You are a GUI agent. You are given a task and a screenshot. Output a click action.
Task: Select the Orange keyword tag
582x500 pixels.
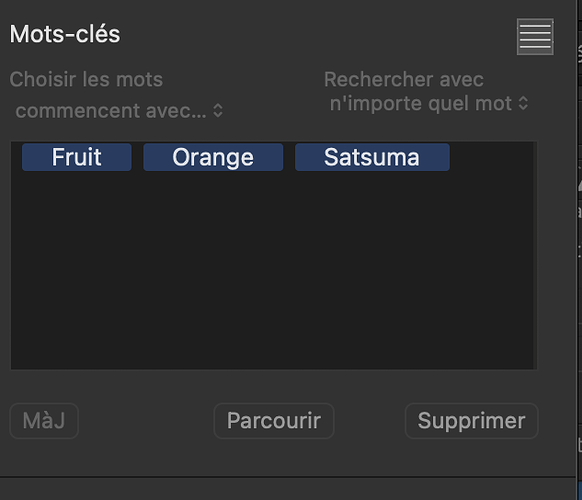pyautogui.click(x=213, y=157)
